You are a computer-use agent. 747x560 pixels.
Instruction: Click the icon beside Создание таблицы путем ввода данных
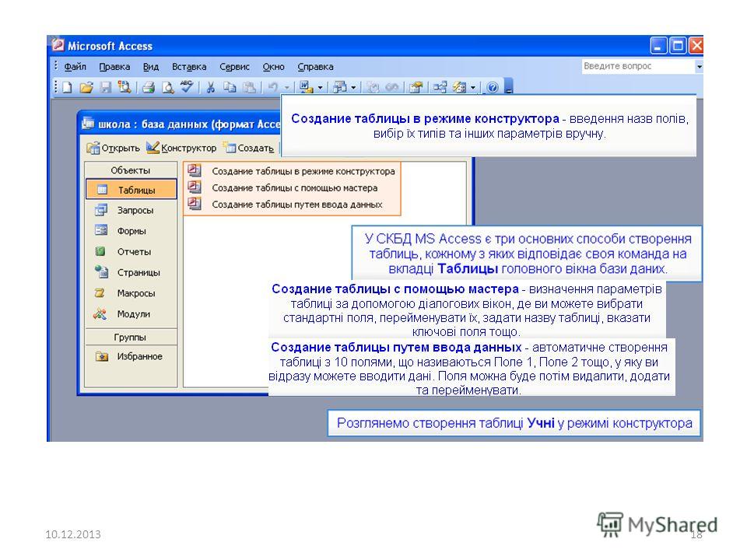point(195,203)
